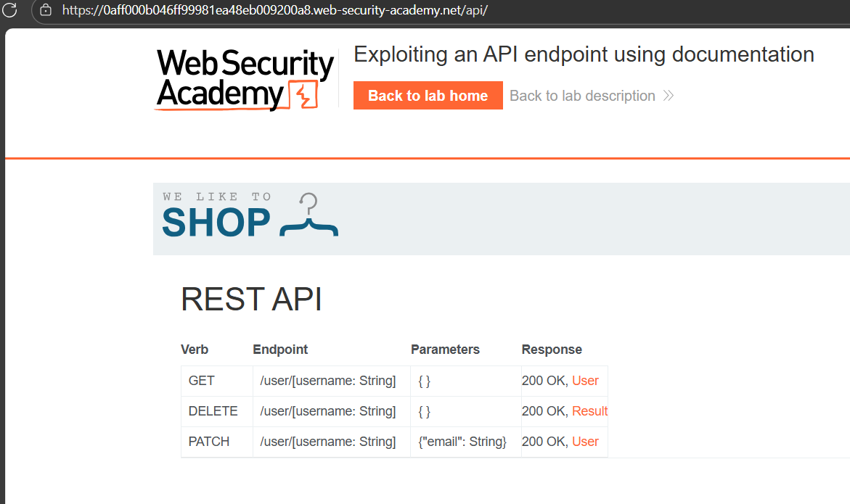Click the double-chevron after lab description link
This screenshot has width=850, height=504.
(x=669, y=95)
